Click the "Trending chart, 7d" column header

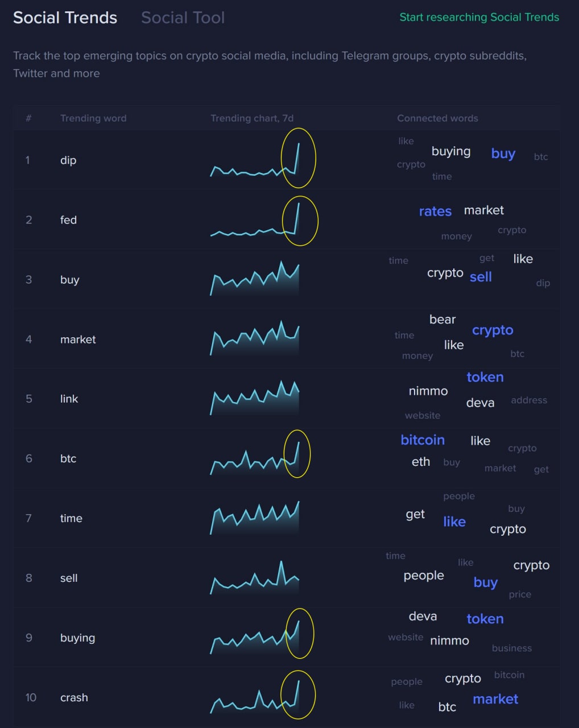[x=252, y=118]
